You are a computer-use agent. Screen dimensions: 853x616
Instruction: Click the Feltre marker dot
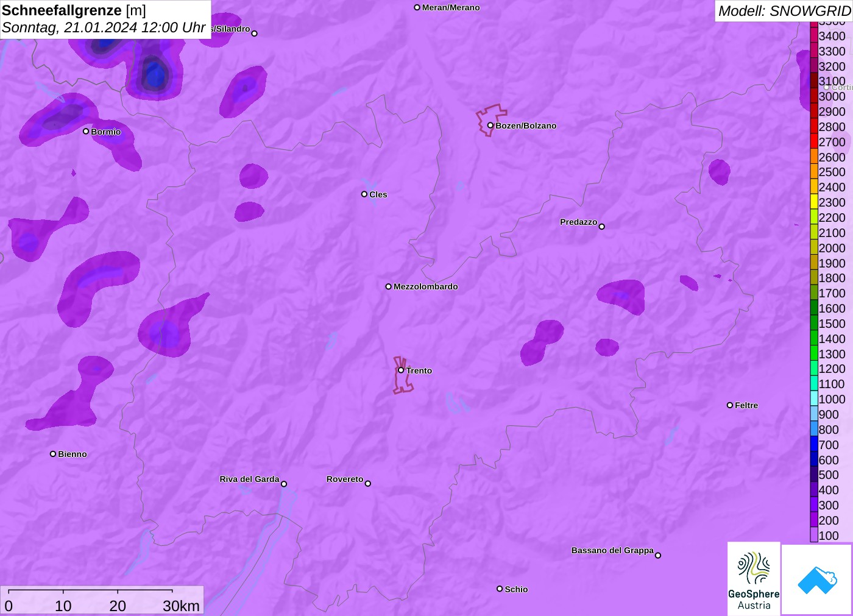click(730, 405)
